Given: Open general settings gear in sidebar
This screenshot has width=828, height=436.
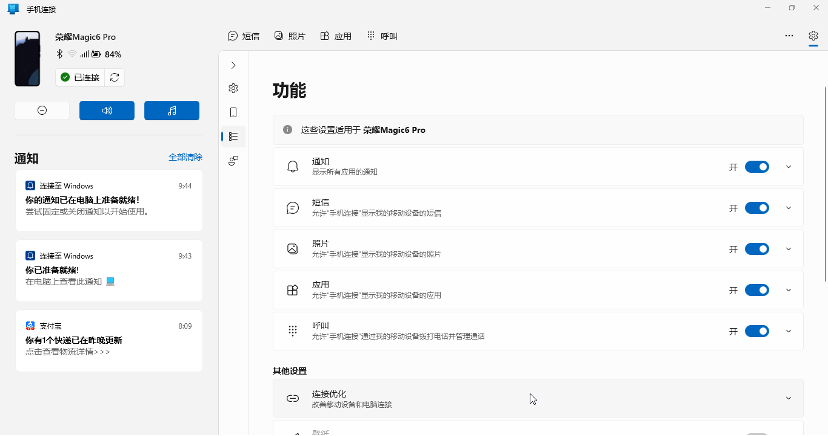Looking at the screenshot, I should [x=233, y=88].
